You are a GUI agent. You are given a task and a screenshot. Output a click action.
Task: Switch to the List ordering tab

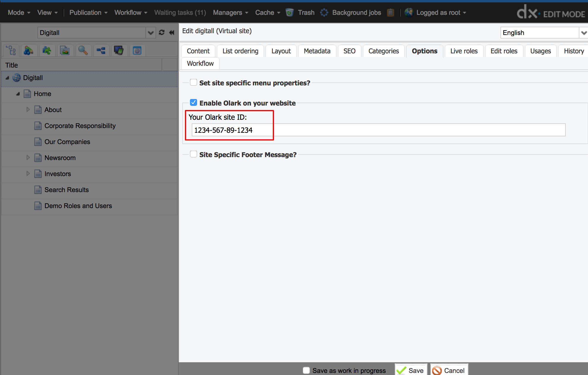(240, 51)
